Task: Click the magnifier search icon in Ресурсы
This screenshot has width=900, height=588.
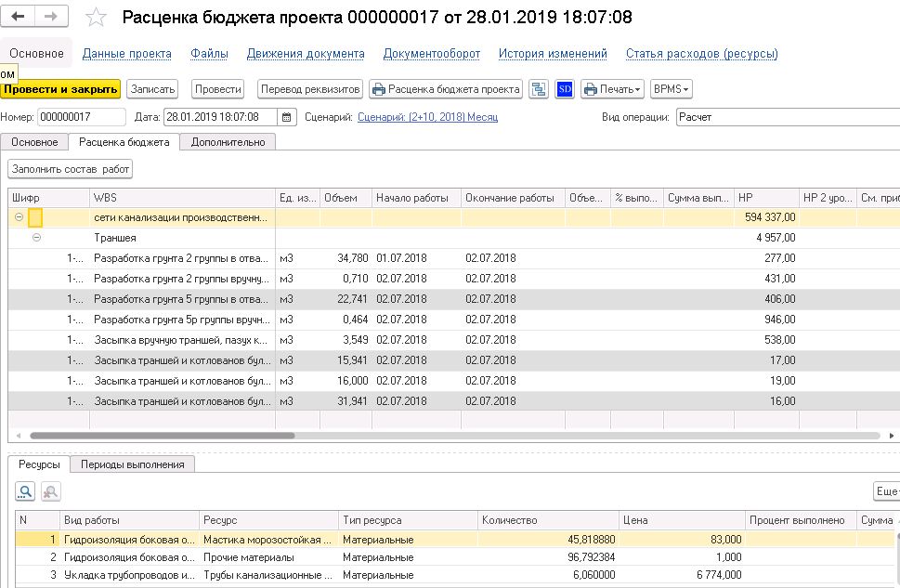Action: tap(25, 491)
